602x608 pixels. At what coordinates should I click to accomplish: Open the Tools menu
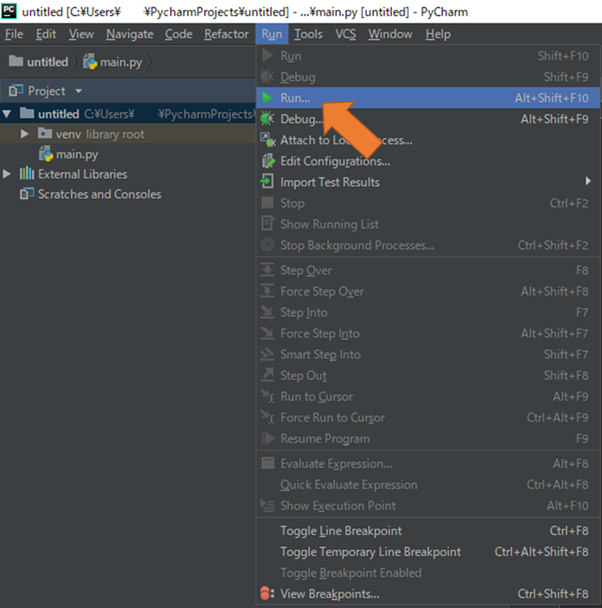point(308,34)
